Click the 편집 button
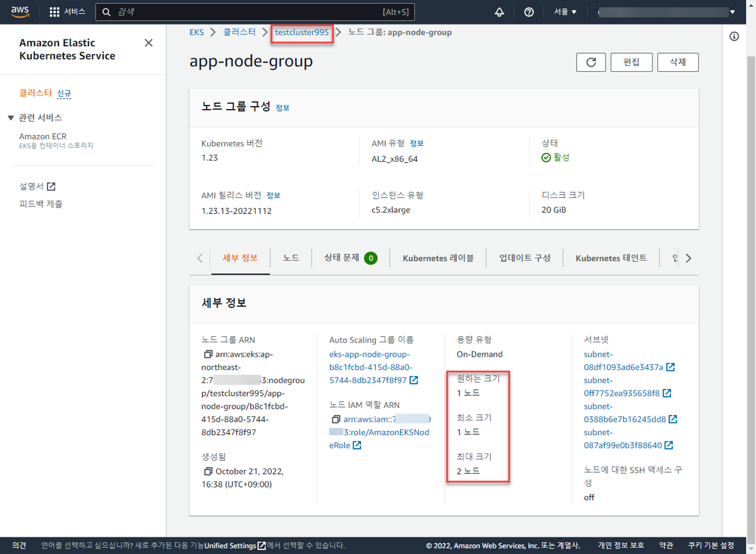 [x=631, y=62]
